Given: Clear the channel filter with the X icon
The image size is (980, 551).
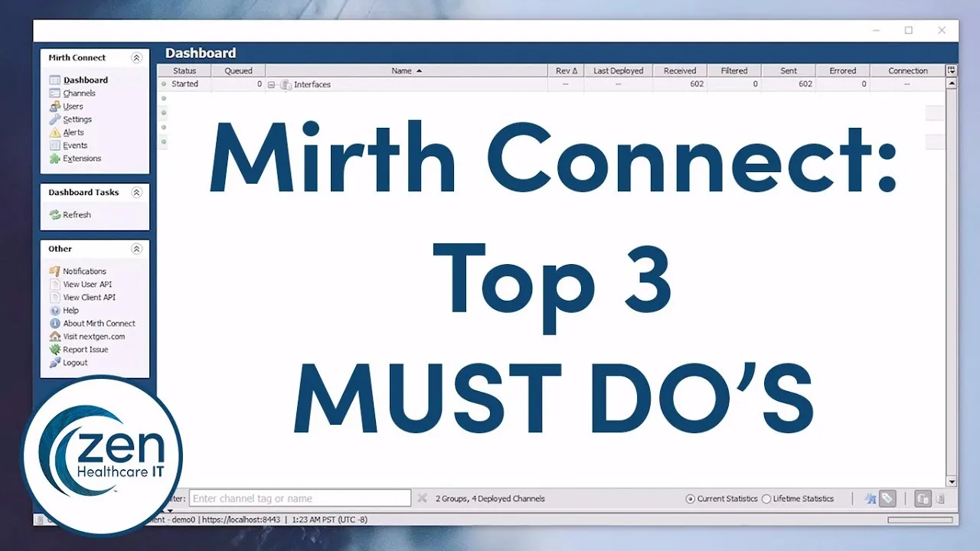Looking at the screenshot, I should (x=422, y=498).
